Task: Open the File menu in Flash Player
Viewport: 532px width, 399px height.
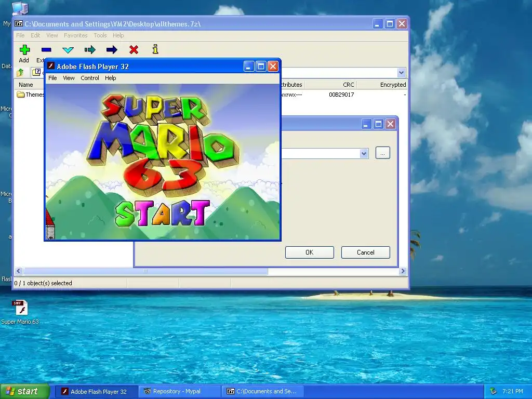Action: [x=52, y=78]
